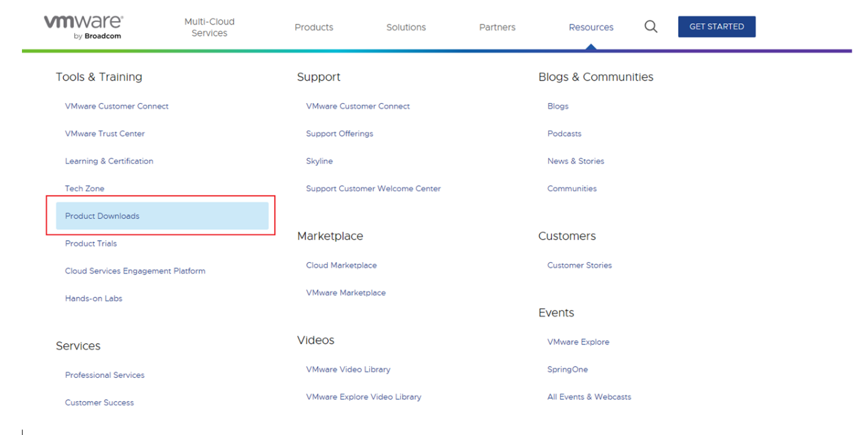The height and width of the screenshot is (435, 868).
Task: Open Cloud Marketplace link
Action: coord(342,265)
